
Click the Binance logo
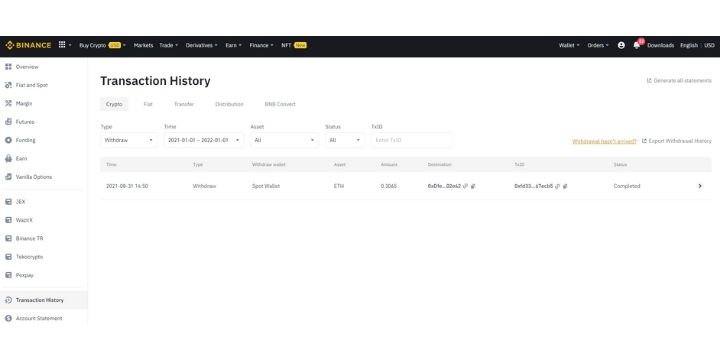pos(28,45)
